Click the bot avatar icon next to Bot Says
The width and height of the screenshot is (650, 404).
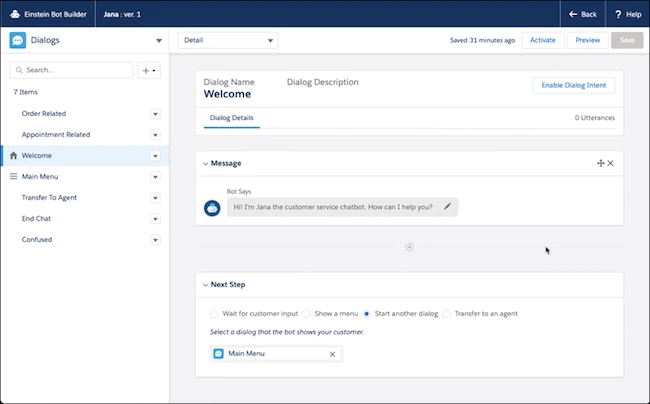pos(212,208)
